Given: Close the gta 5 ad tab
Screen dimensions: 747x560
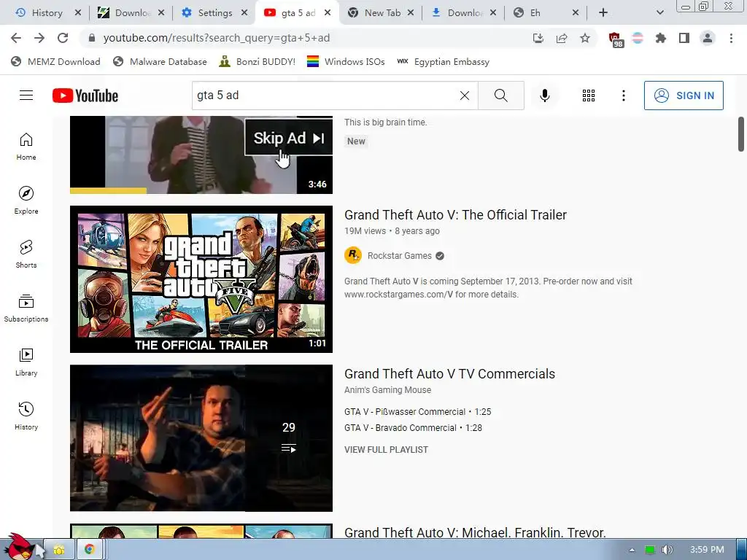Looking at the screenshot, I should pos(328,13).
